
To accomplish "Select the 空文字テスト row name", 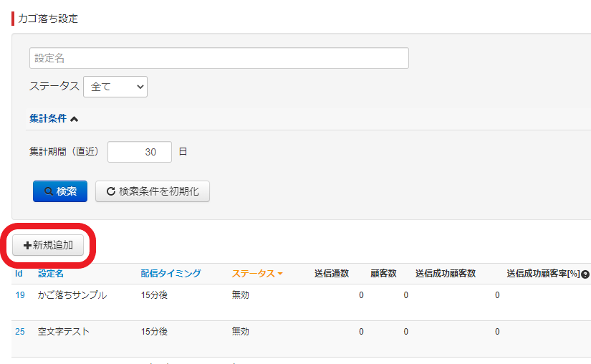I will click(64, 332).
